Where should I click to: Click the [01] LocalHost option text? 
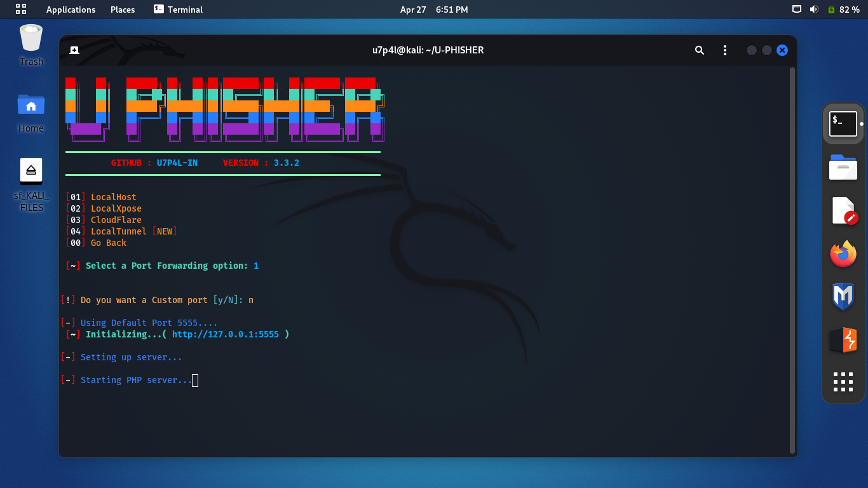101,197
